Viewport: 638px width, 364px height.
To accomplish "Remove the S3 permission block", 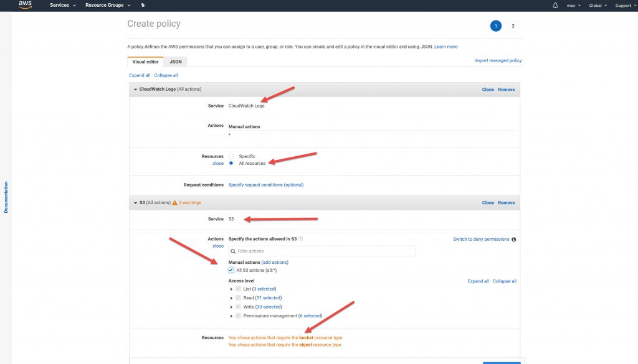I will pyautogui.click(x=506, y=203).
